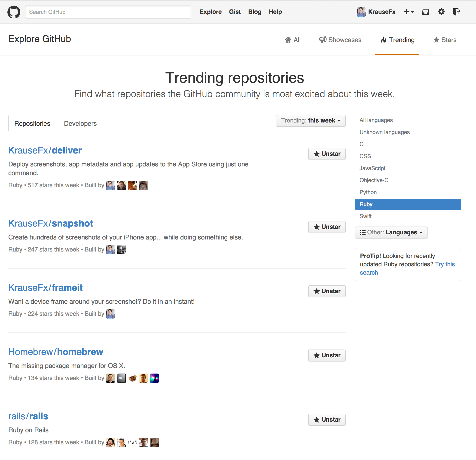
Task: Click second contributor avatar on snapshot
Action: coord(122,250)
